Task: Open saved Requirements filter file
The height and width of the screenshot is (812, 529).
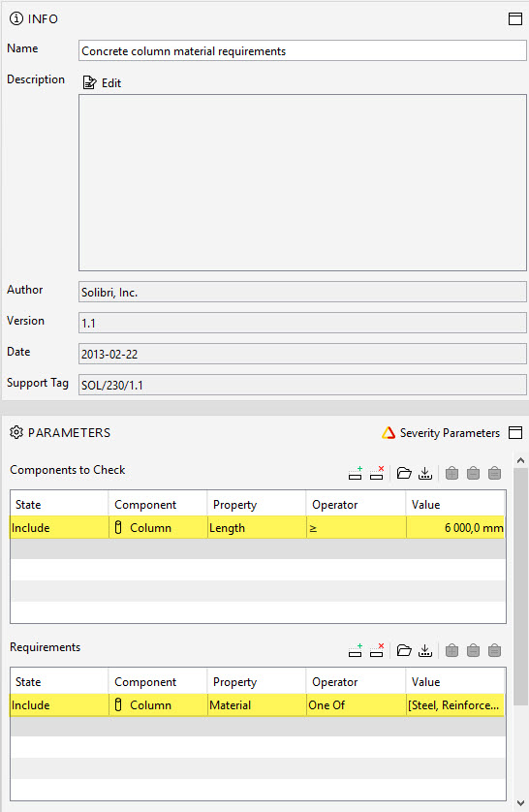Action: (x=404, y=650)
